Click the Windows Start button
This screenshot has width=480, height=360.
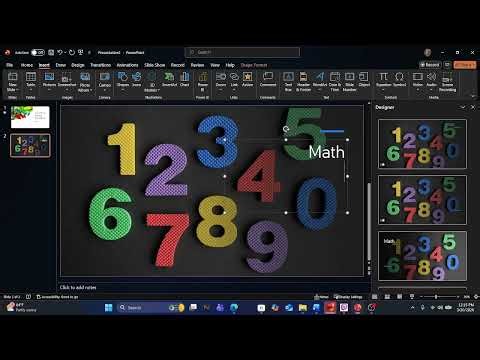click(109, 307)
